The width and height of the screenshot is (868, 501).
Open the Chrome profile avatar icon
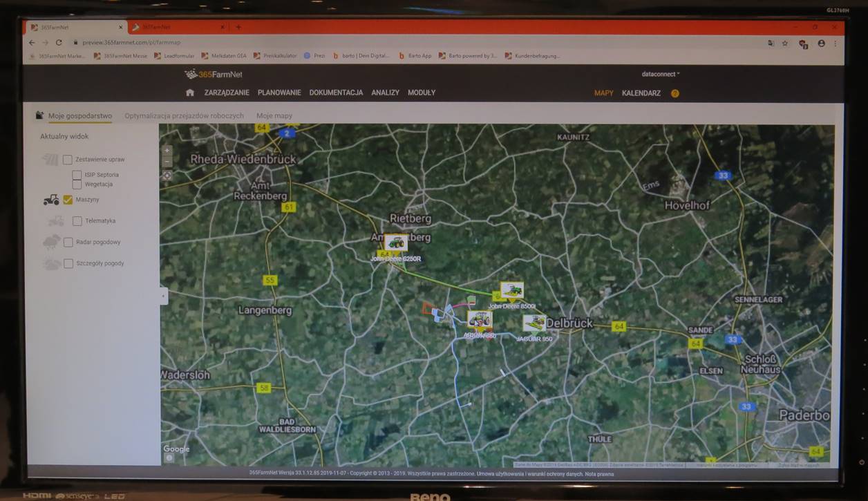coord(821,43)
